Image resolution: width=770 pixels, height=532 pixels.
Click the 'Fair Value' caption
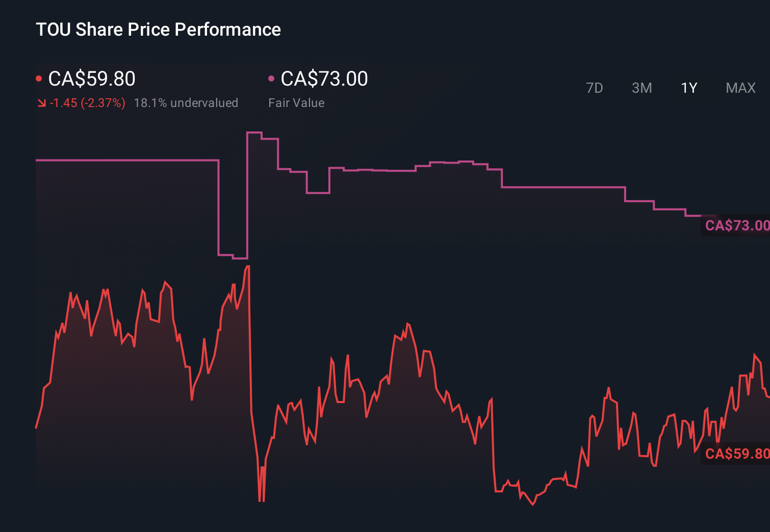pos(296,102)
